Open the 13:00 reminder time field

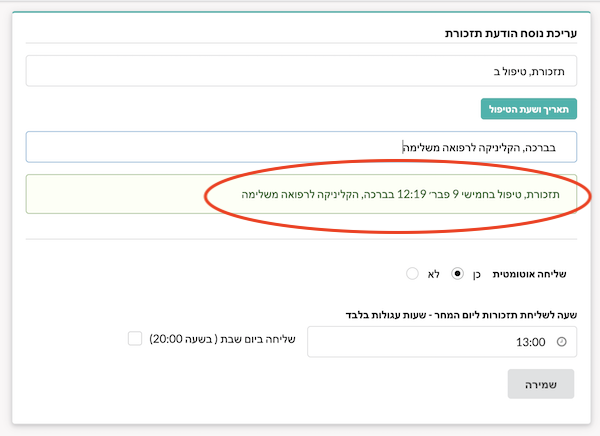click(442, 341)
